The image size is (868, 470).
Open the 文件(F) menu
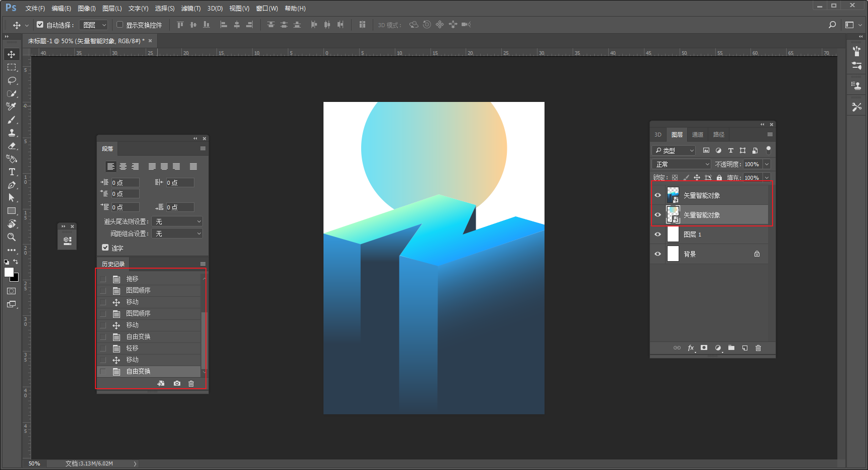point(35,9)
